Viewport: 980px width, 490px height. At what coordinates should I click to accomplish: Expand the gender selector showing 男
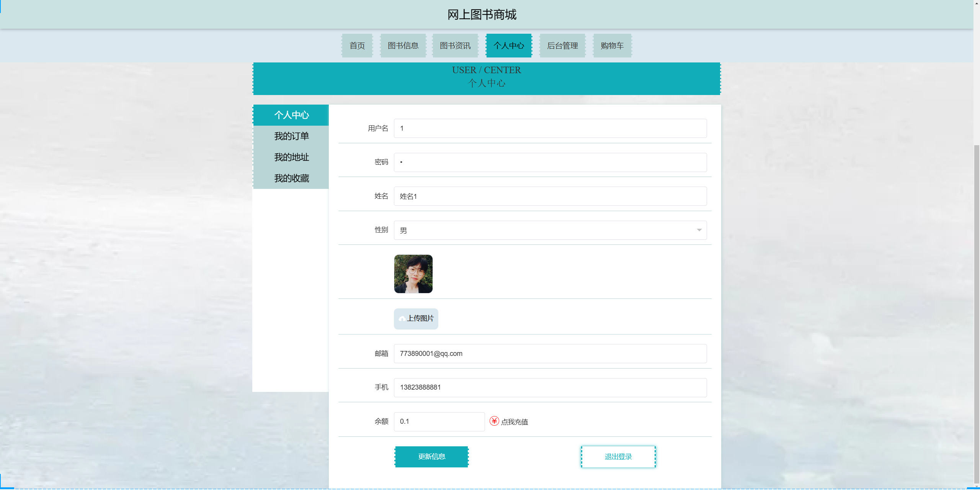pyautogui.click(x=699, y=230)
